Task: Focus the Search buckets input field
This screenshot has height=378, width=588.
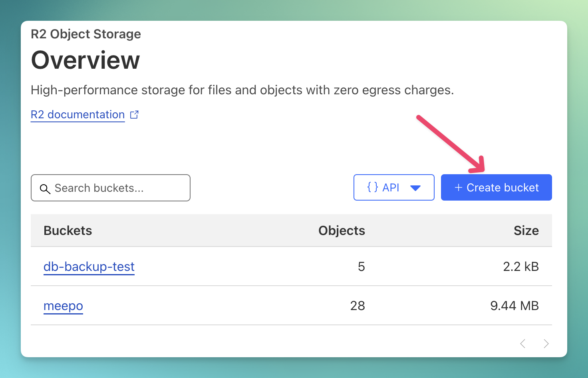Action: 111,188
